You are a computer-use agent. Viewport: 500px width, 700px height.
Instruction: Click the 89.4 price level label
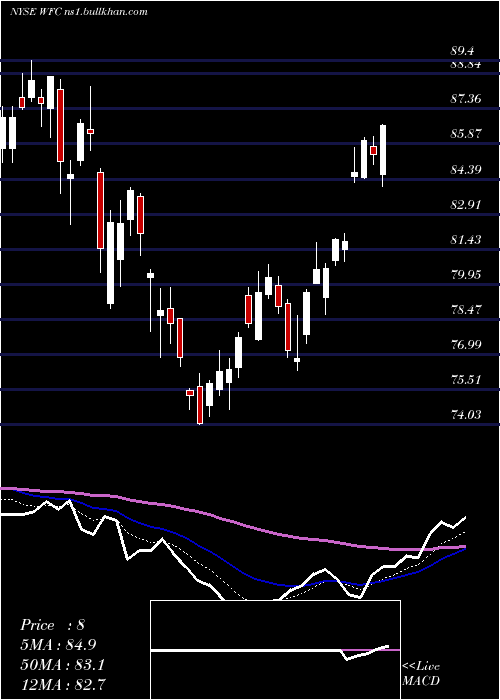tap(462, 51)
